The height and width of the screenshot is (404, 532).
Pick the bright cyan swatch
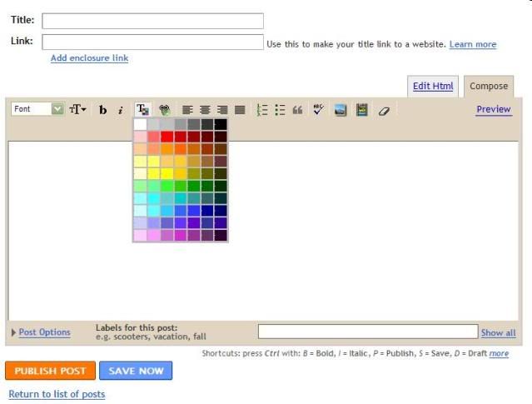tap(153, 198)
